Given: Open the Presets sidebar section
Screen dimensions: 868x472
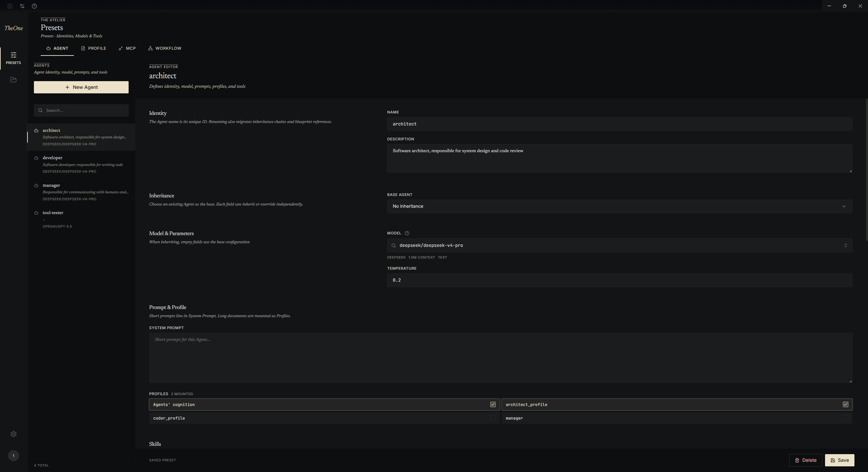Looking at the screenshot, I should pyautogui.click(x=14, y=58).
